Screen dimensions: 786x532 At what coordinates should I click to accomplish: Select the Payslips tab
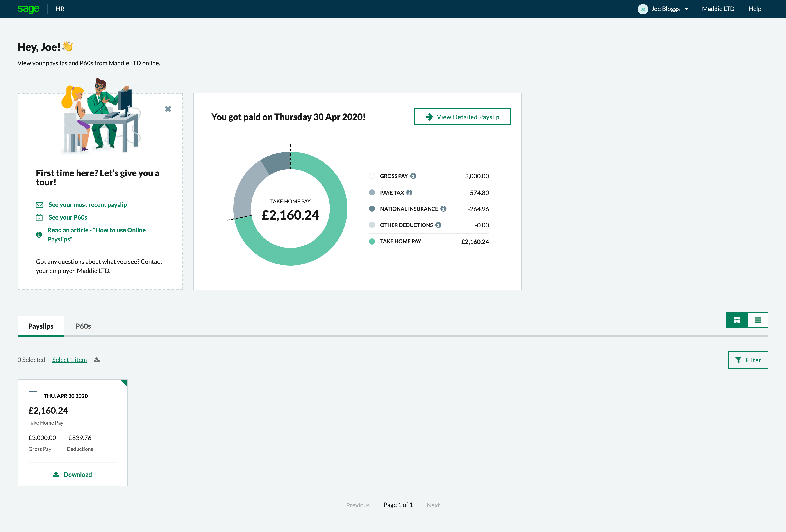pos(41,326)
